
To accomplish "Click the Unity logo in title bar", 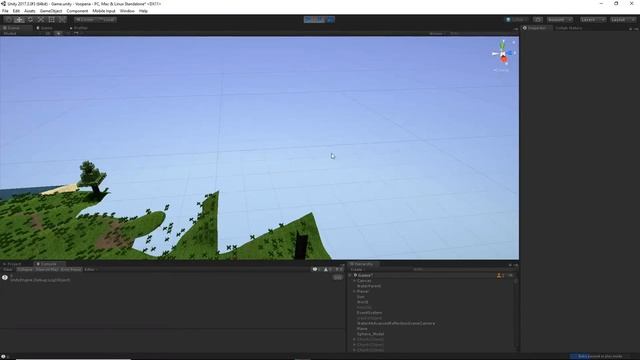I will tap(3, 4).
